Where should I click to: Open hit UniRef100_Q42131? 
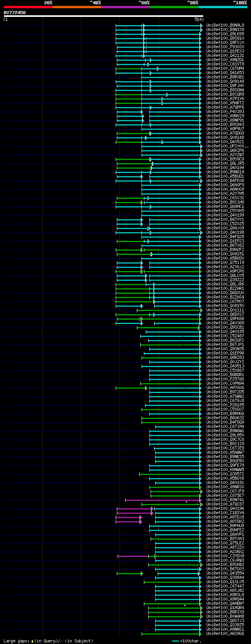pos(225,55)
